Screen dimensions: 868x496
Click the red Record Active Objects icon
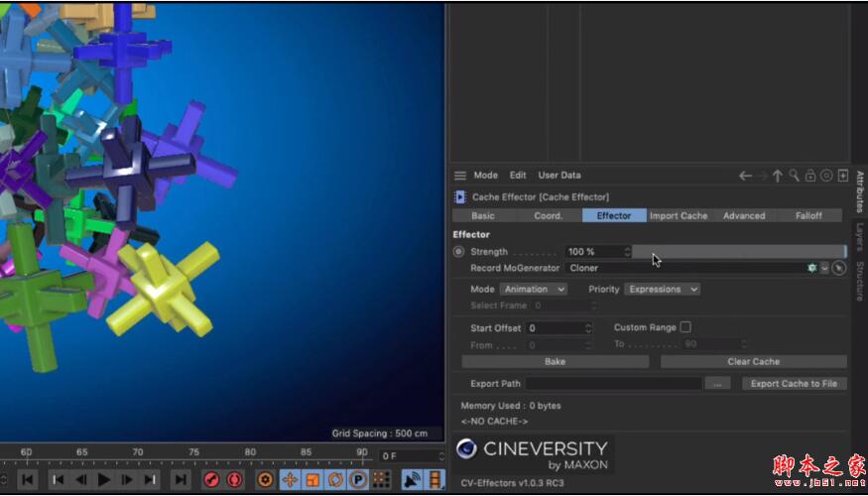point(211,479)
